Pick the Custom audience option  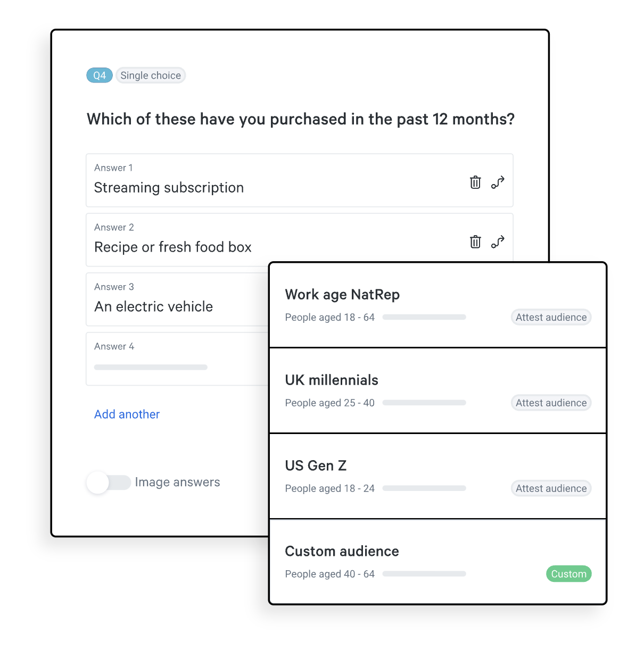pos(342,552)
